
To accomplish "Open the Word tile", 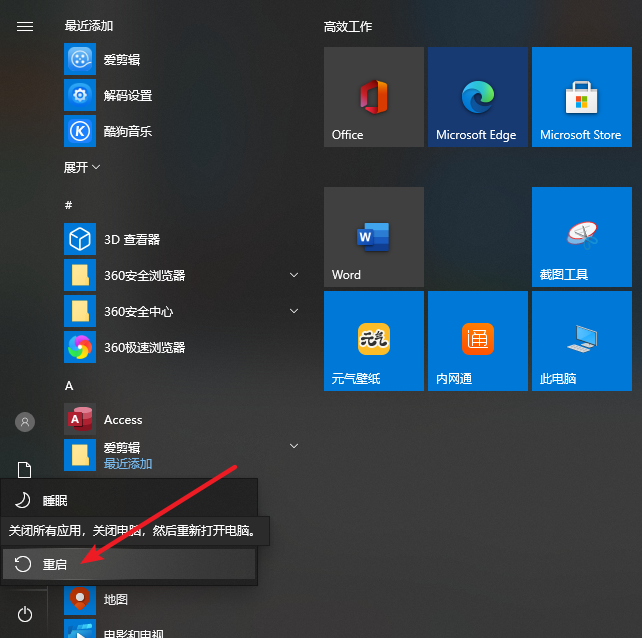I will click(x=373, y=237).
